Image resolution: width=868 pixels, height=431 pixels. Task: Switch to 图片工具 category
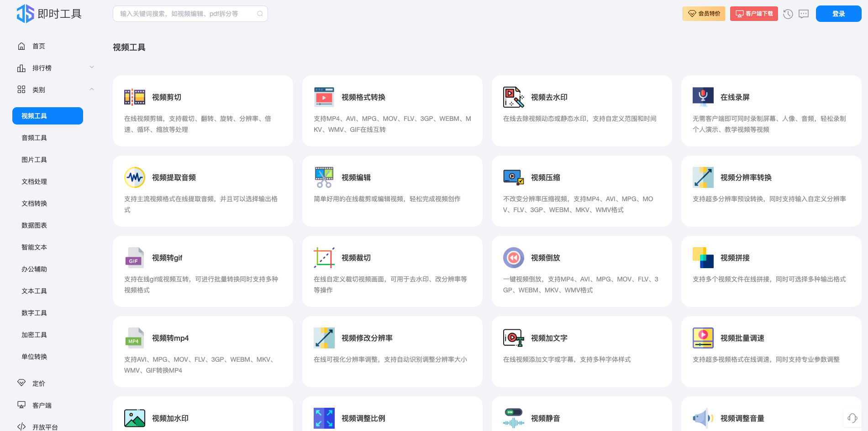(x=34, y=160)
